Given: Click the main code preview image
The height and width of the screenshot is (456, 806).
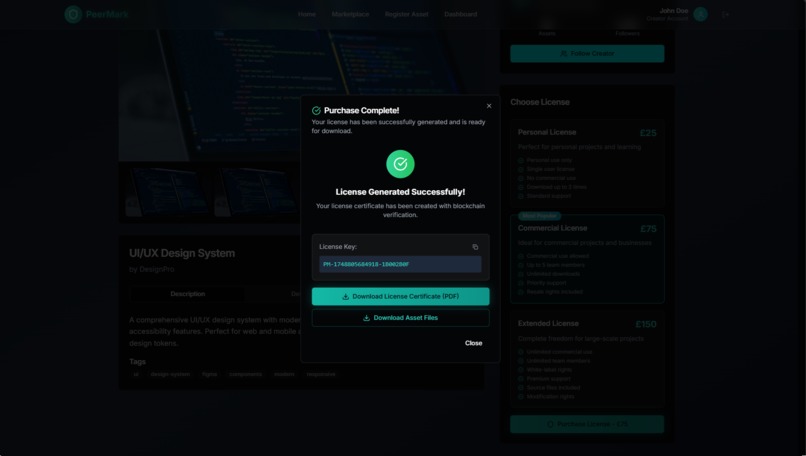Looking at the screenshot, I should 301,95.
